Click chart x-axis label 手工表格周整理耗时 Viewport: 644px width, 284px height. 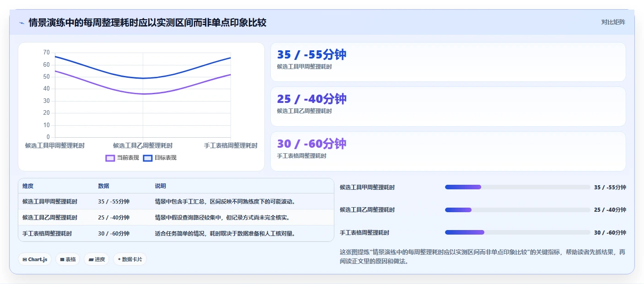click(x=231, y=145)
